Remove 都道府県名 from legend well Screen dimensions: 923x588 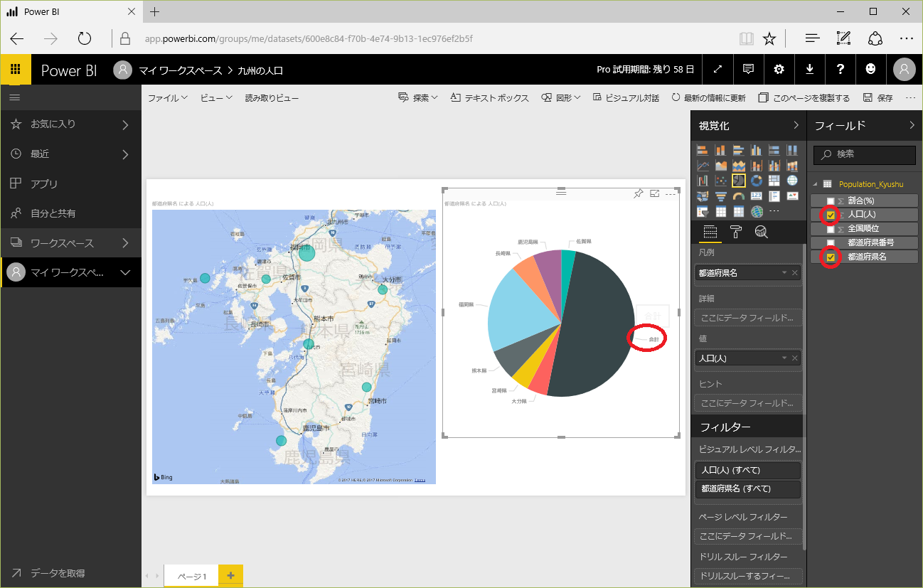pyautogui.click(x=795, y=273)
